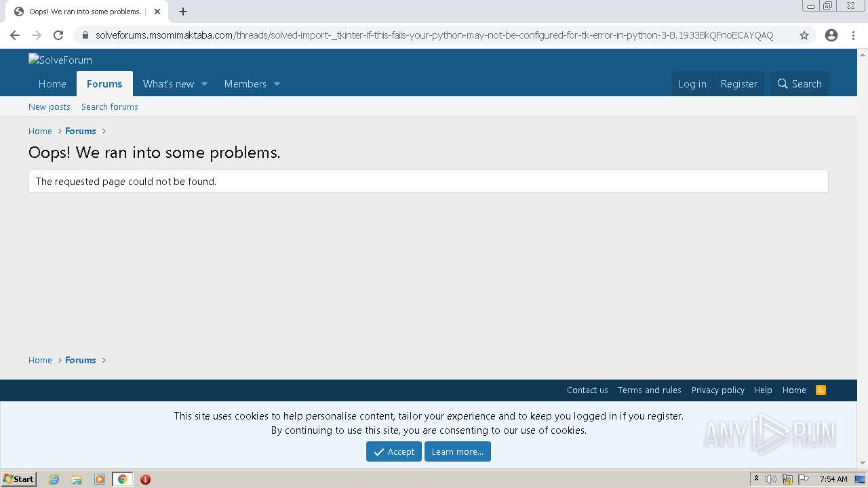Click the page vertical scrollbar down arrow
The width and height of the screenshot is (868, 488).
[x=863, y=464]
